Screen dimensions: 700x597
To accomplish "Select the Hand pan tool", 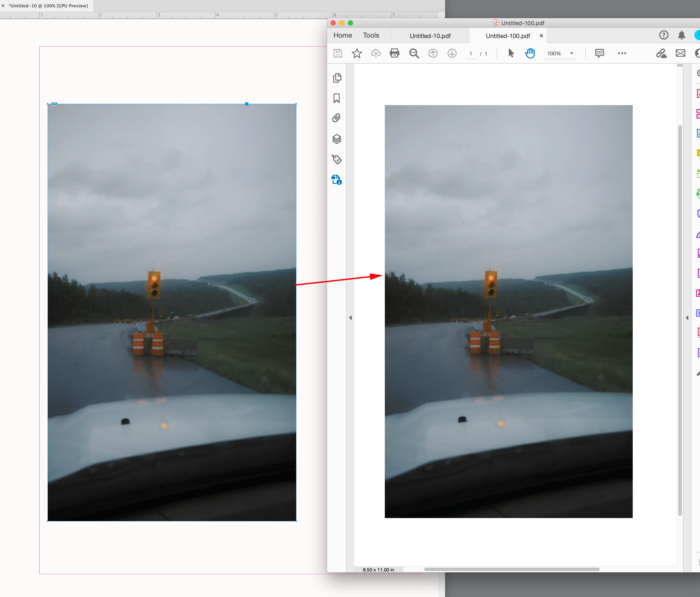I will click(x=530, y=53).
